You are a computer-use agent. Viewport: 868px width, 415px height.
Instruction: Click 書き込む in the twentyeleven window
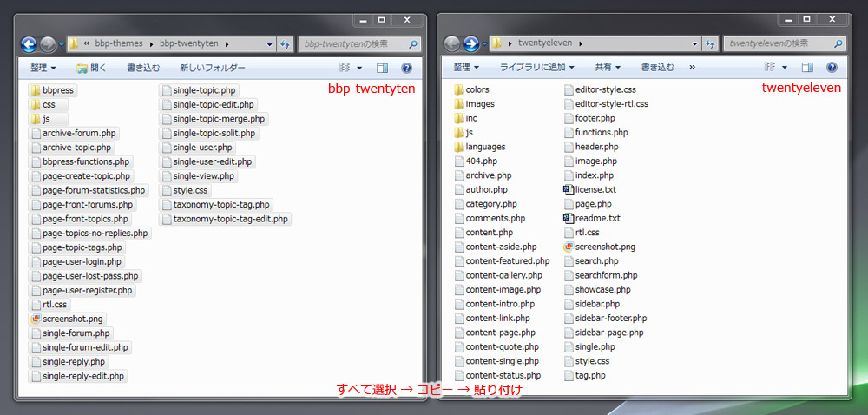tap(657, 67)
